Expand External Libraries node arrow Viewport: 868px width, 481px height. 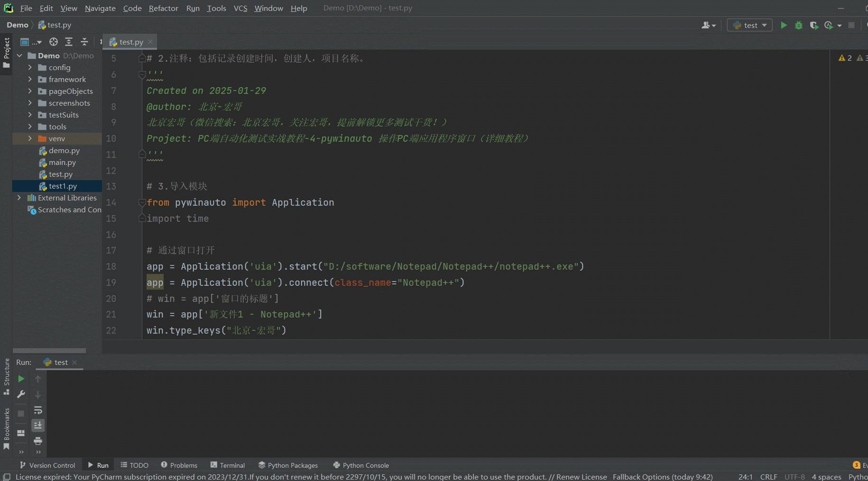(19, 198)
